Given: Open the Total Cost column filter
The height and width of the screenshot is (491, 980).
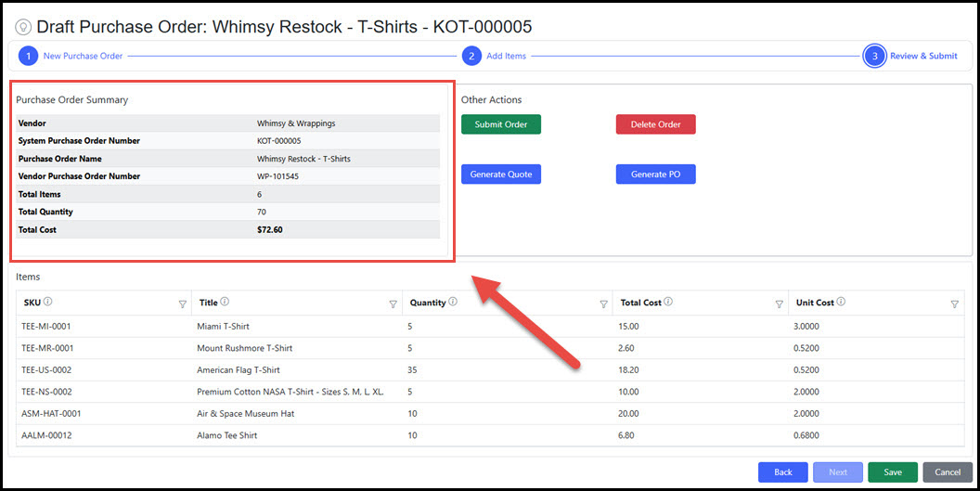Looking at the screenshot, I should 780,304.
